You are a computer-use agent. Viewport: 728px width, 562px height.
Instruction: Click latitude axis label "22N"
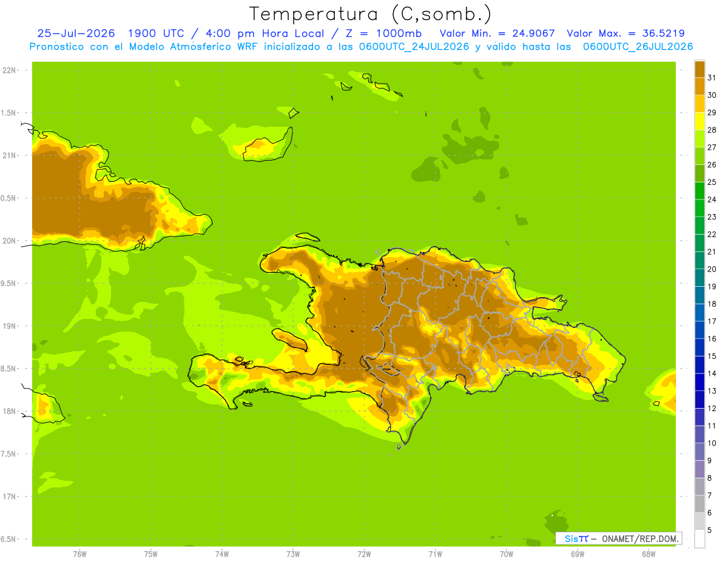click(x=9, y=70)
